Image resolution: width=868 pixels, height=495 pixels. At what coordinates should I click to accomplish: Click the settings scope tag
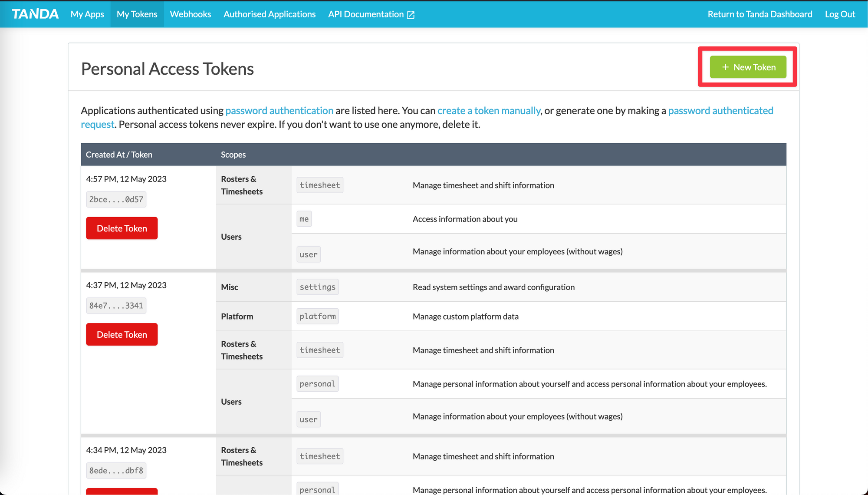pyautogui.click(x=317, y=287)
